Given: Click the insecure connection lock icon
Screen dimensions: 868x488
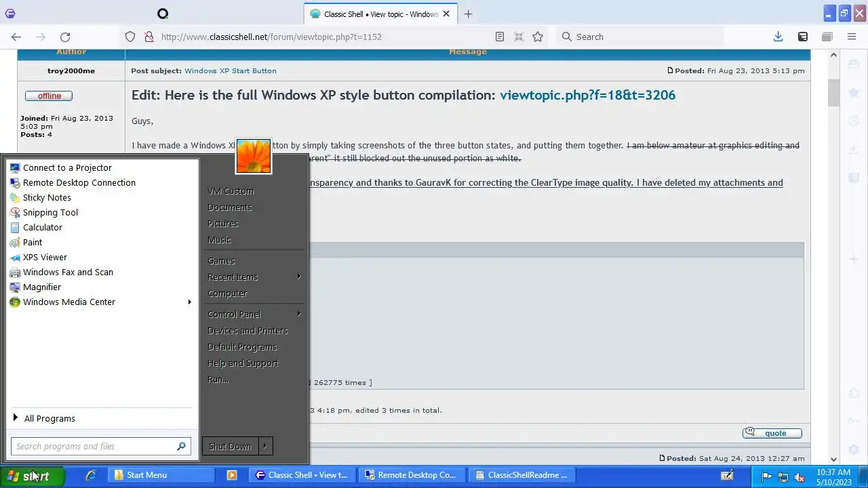Looking at the screenshot, I should click(x=149, y=37).
